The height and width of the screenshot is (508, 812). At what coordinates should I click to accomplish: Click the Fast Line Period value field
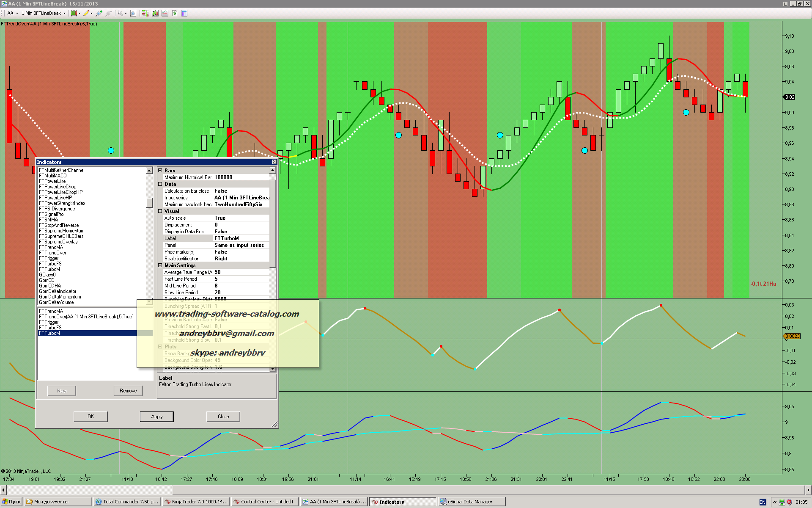(241, 279)
